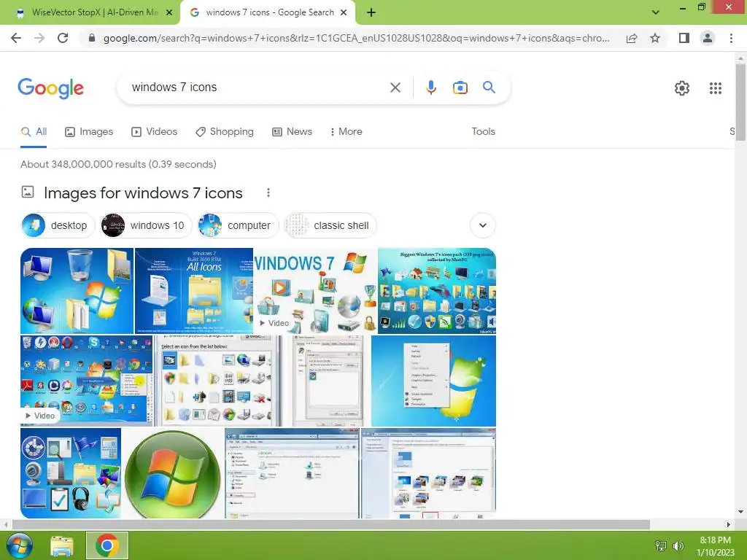Screen dimensions: 747x560
Task: Click the horizontal scrollbar thumb
Action: click(331, 525)
